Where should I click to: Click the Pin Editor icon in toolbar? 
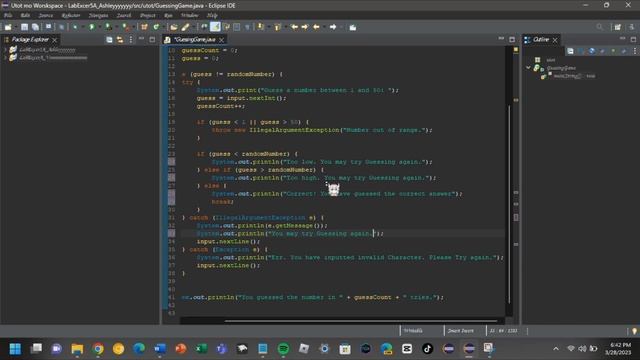click(353, 27)
